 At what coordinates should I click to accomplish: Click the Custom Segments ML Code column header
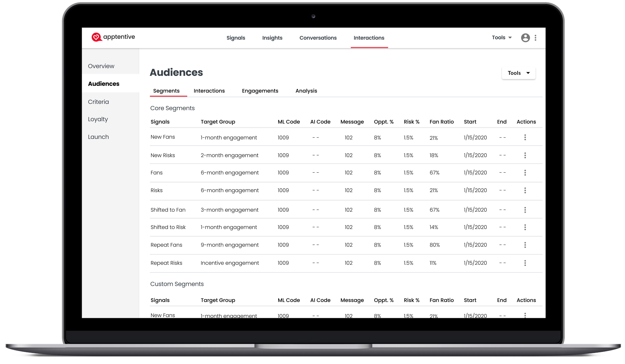(289, 300)
